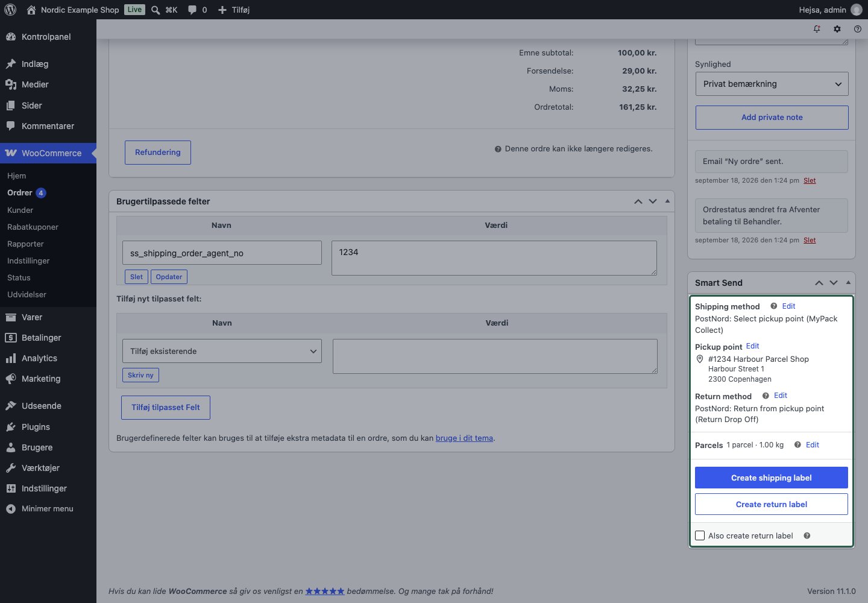Image resolution: width=868 pixels, height=603 pixels.
Task: Edit the Parcels details
Action: [813, 445]
